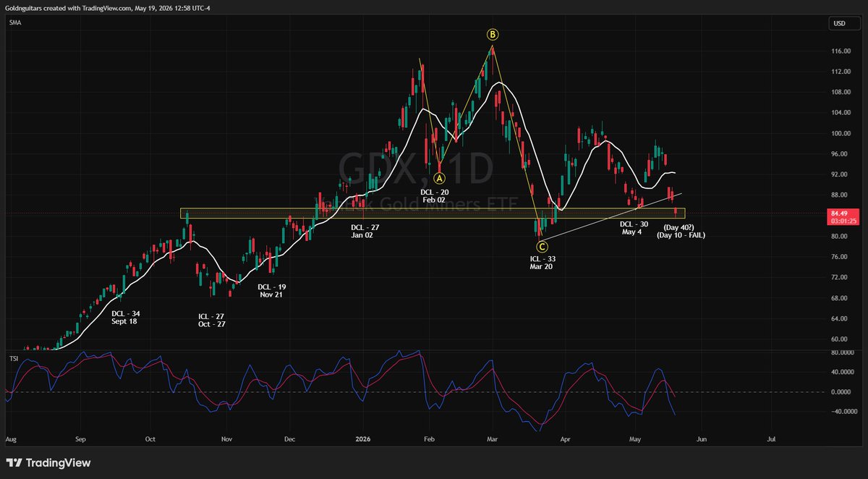Image resolution: width=868 pixels, height=479 pixels.
Task: Click the 100.00 price axis label
Action: pyautogui.click(x=841, y=133)
